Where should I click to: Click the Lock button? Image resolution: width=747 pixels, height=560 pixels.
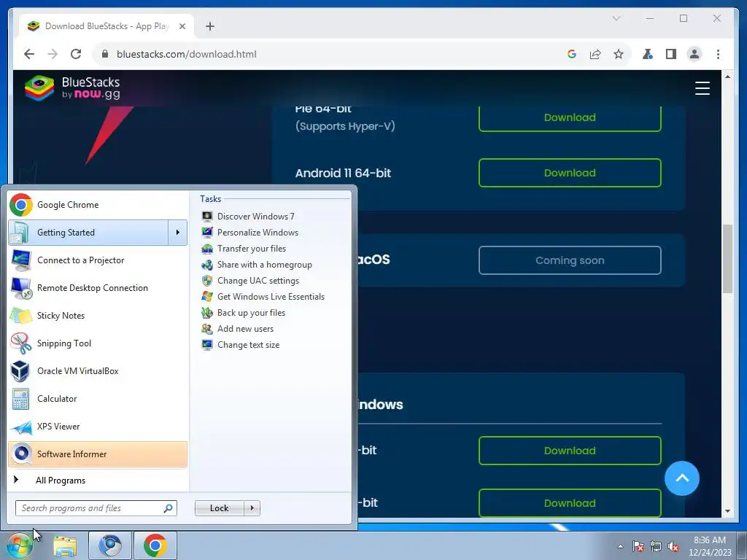tap(219, 508)
